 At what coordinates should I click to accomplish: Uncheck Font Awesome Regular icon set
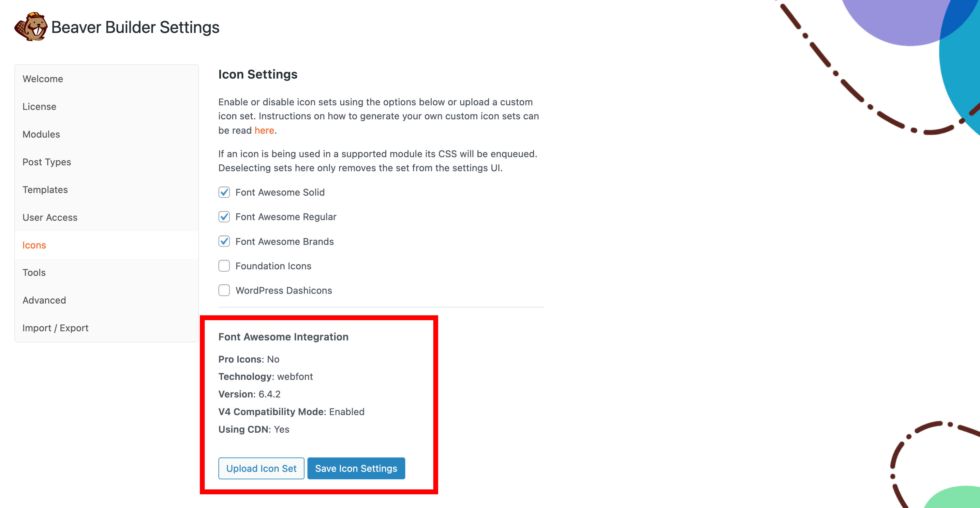coord(224,217)
